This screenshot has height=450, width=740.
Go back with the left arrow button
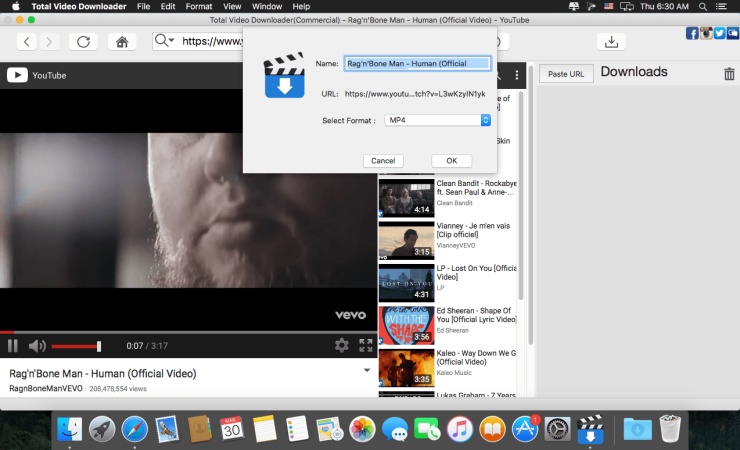27,42
